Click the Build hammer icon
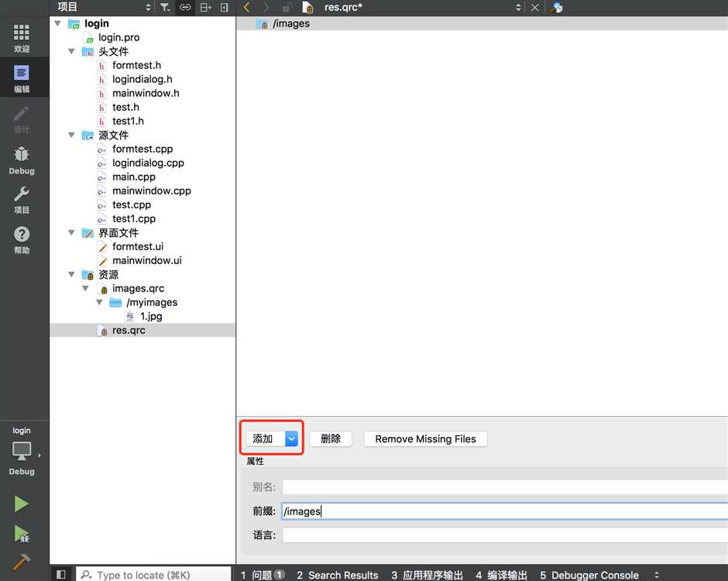728x581 pixels. tap(22, 562)
